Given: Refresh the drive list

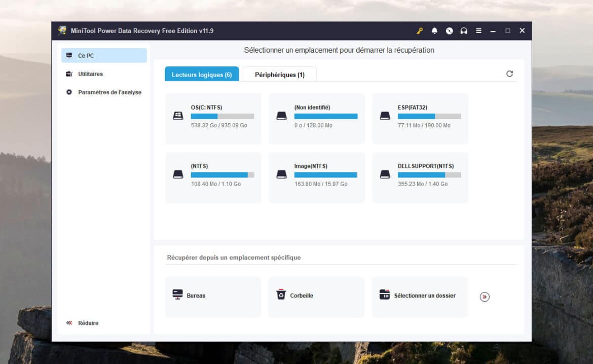Looking at the screenshot, I should pos(509,74).
